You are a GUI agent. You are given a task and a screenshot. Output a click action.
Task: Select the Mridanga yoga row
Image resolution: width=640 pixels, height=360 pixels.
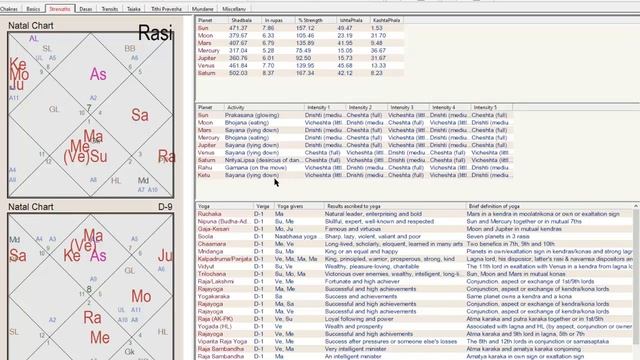click(414, 251)
